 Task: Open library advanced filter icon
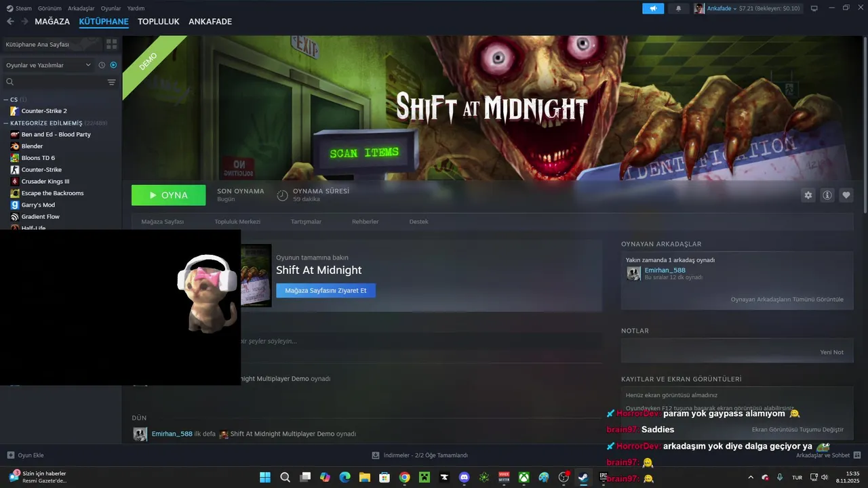click(x=112, y=82)
